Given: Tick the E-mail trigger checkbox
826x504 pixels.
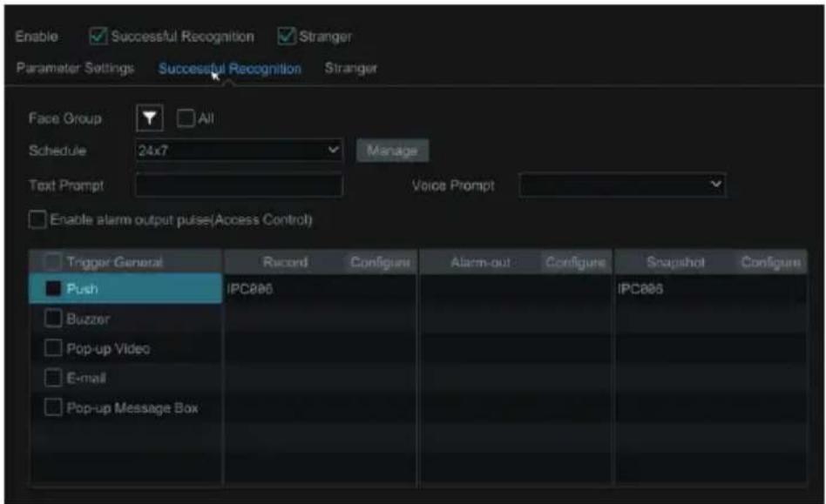Looking at the screenshot, I should [52, 377].
